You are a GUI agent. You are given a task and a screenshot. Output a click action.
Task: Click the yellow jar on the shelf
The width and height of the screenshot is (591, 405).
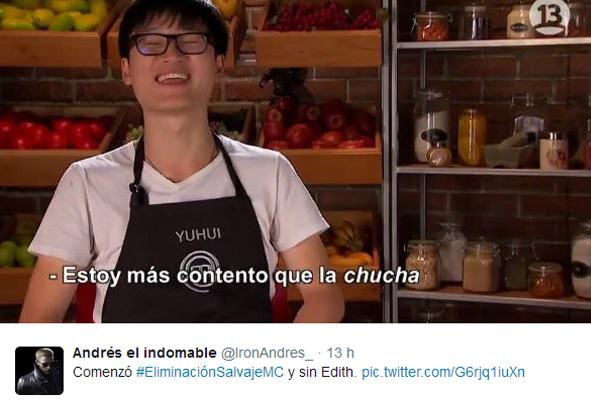[472, 137]
